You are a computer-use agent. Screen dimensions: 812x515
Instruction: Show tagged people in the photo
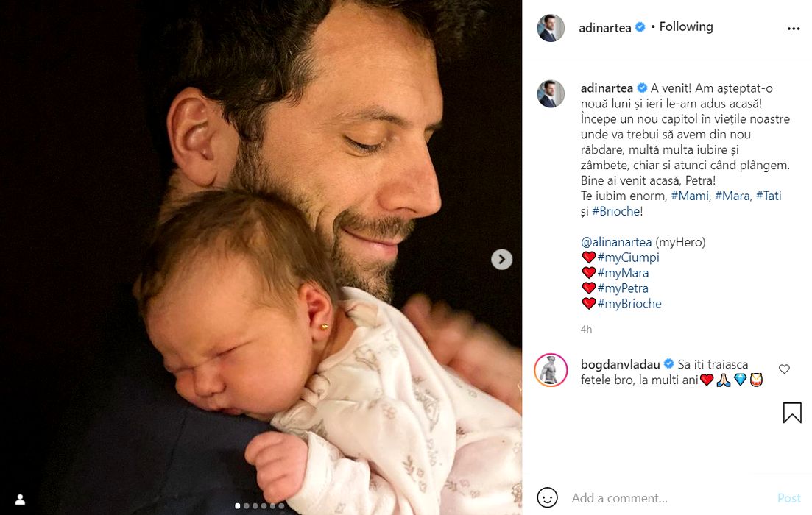(20, 500)
